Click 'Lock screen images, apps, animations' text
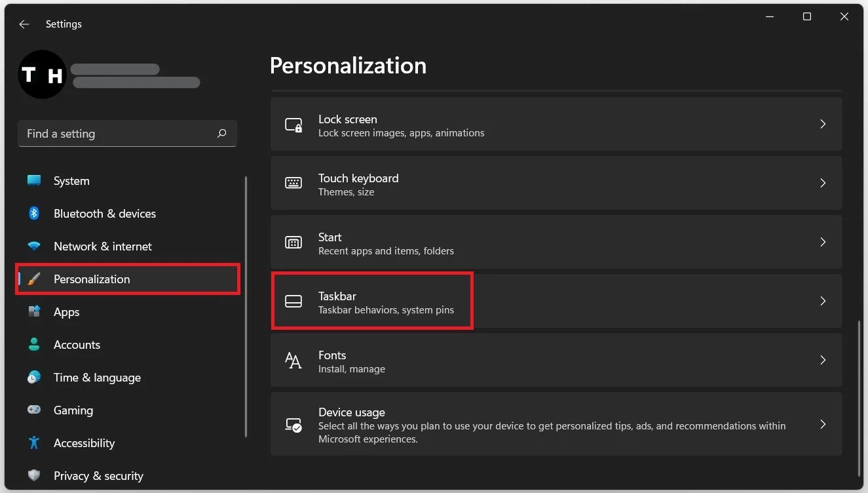 point(402,133)
